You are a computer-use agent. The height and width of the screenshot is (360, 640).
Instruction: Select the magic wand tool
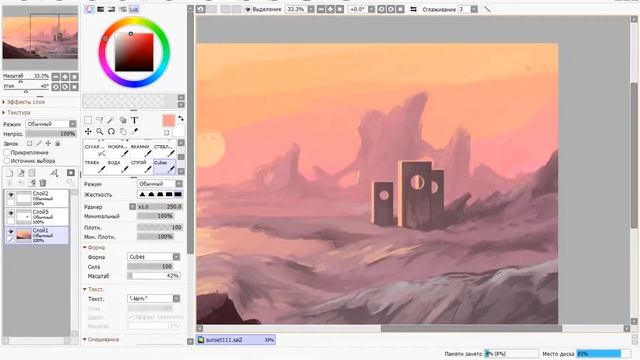111,120
